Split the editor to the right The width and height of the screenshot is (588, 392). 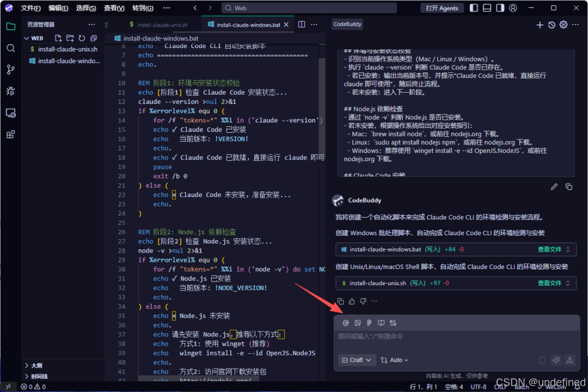302,24
